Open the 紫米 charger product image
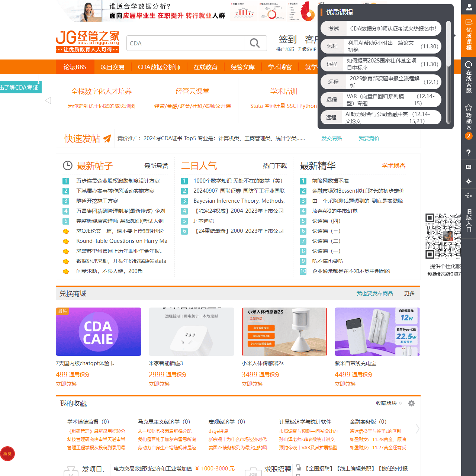This screenshot has height=476, width=476. pyautogui.click(x=377, y=332)
